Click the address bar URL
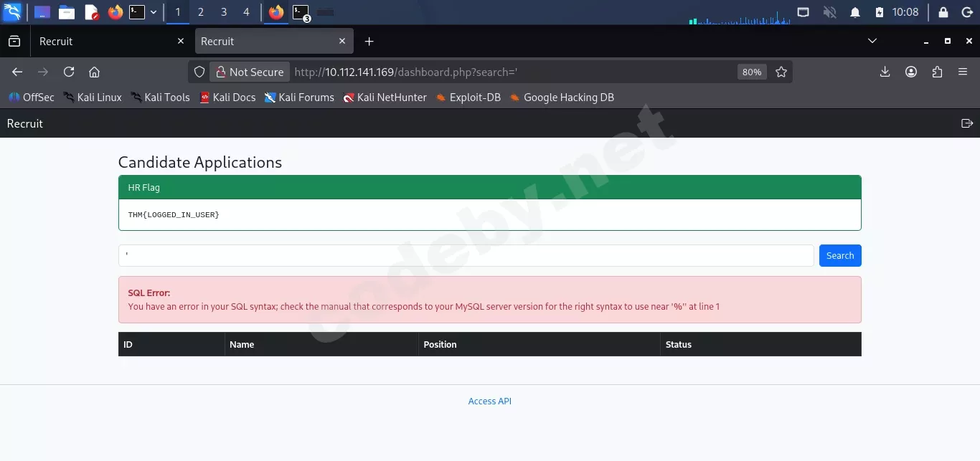This screenshot has height=461, width=980. 406,72
